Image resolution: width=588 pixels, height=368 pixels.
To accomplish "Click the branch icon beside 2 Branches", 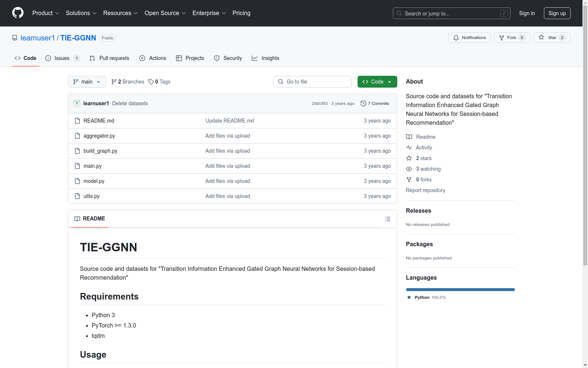I will pyautogui.click(x=114, y=82).
